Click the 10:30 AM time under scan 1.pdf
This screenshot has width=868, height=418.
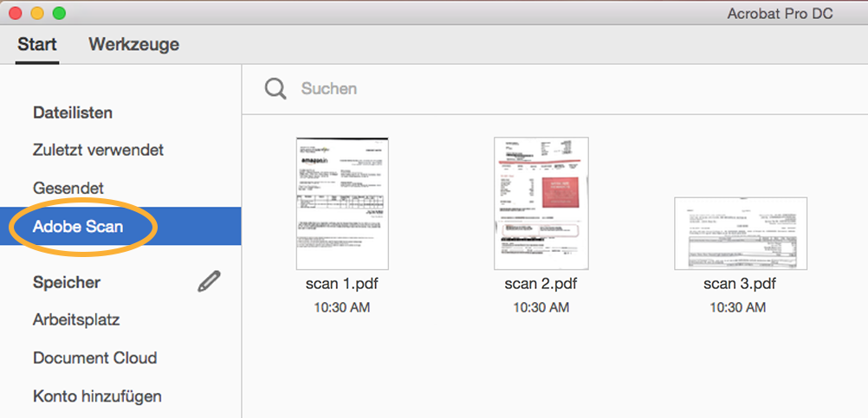pyautogui.click(x=342, y=307)
